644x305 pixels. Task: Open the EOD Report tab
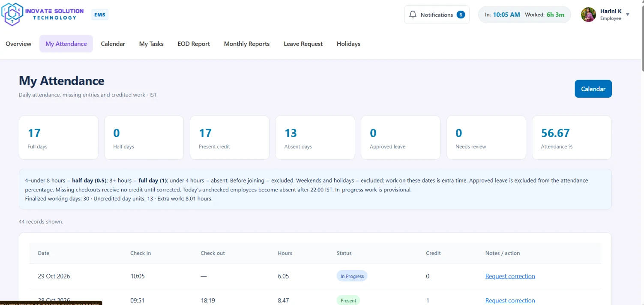click(x=194, y=44)
